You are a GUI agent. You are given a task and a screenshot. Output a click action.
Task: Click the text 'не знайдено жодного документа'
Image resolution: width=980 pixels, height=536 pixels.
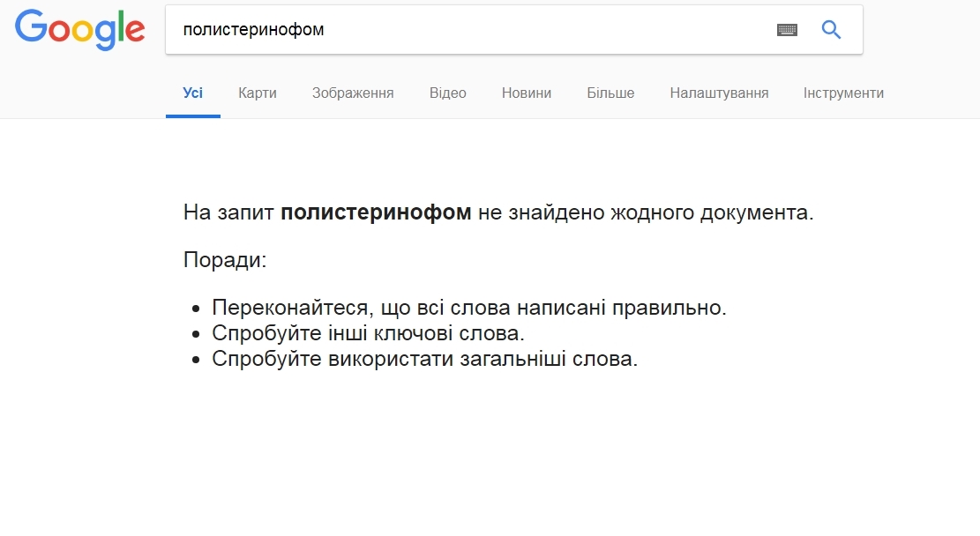tap(644, 212)
